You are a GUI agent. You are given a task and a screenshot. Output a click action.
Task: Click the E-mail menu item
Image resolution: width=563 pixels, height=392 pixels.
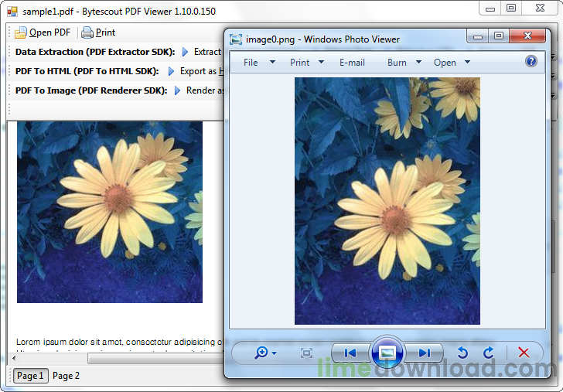352,63
